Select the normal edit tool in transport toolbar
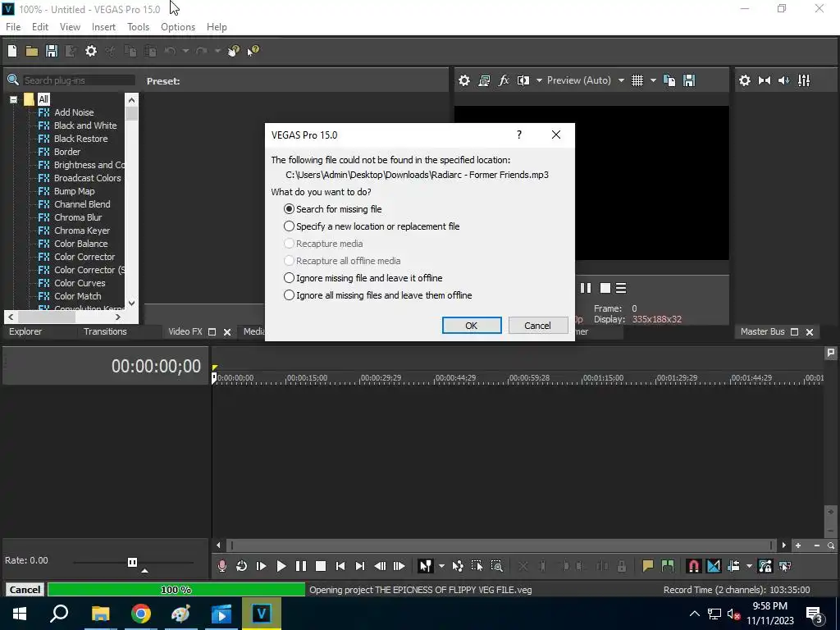This screenshot has height=630, width=840. coord(425,566)
